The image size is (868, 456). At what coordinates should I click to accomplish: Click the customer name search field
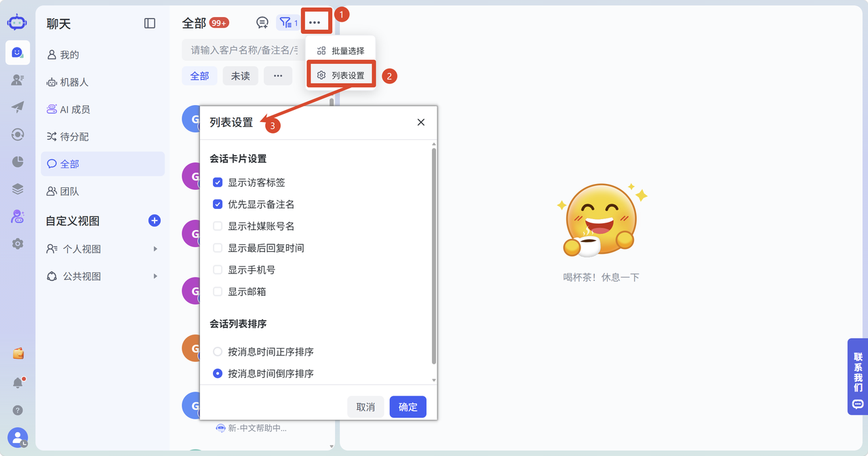pos(242,50)
